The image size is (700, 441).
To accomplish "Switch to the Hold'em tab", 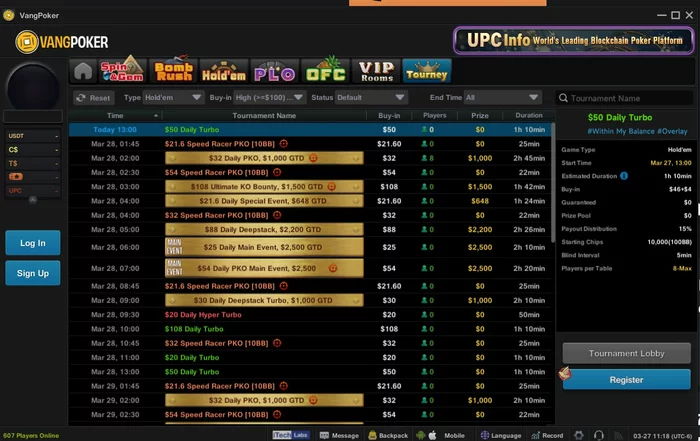I will tap(224, 71).
